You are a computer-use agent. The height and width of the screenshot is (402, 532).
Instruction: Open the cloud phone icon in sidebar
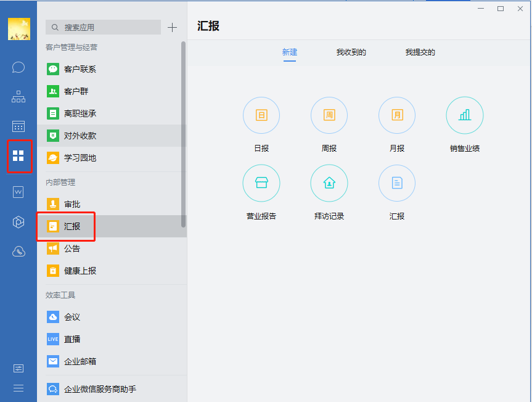pyautogui.click(x=18, y=252)
